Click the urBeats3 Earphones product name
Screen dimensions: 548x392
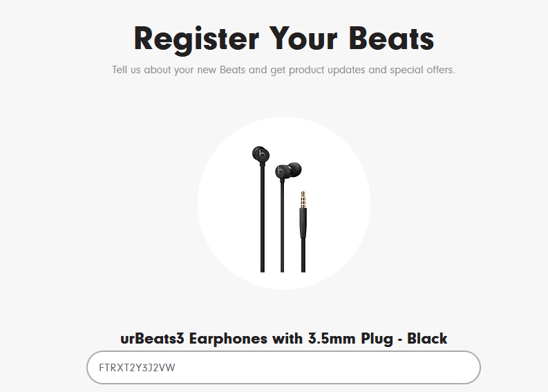tap(283, 339)
